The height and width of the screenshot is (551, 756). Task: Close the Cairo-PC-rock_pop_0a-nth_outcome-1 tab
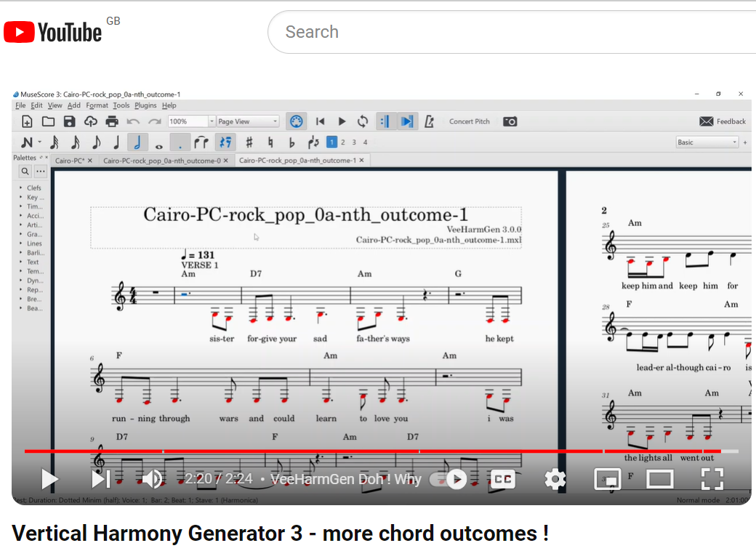(361, 160)
